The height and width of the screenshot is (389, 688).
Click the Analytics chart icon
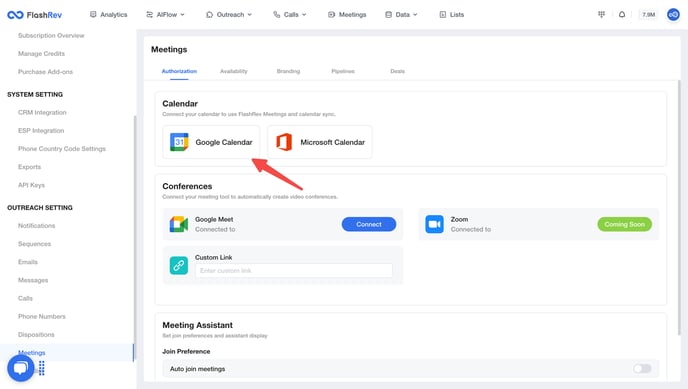pos(93,14)
